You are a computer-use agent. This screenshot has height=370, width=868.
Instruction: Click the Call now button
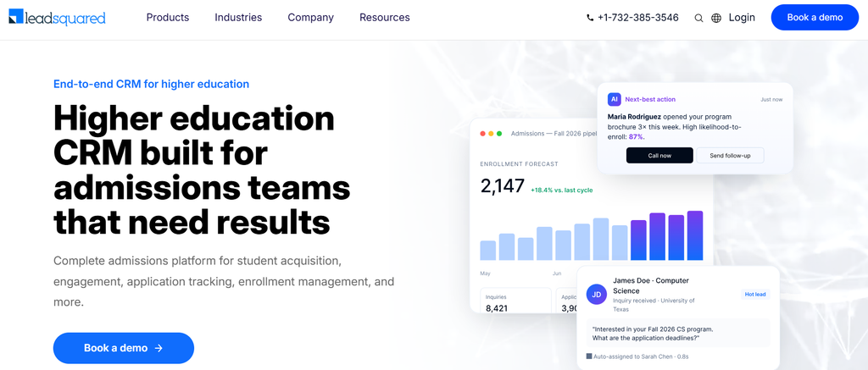click(659, 156)
